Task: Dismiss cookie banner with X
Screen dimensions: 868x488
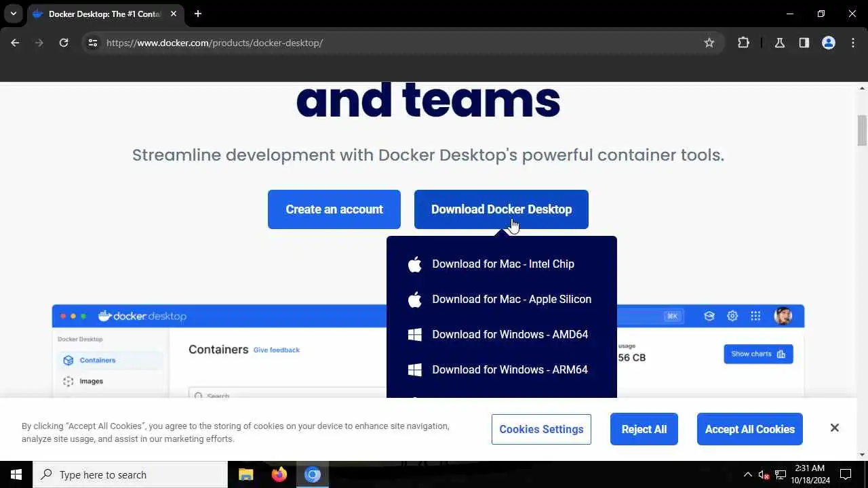Action: (x=835, y=428)
